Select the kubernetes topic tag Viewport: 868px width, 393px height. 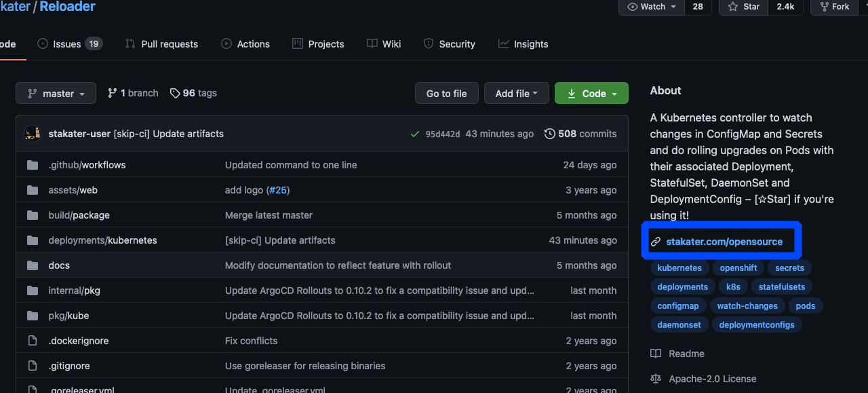[x=679, y=267]
